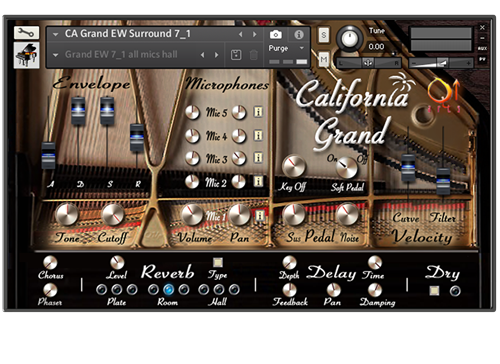Click the Decay envelope fader
Image resolution: width=500 pixels, height=364 pixels.
[x=78, y=111]
